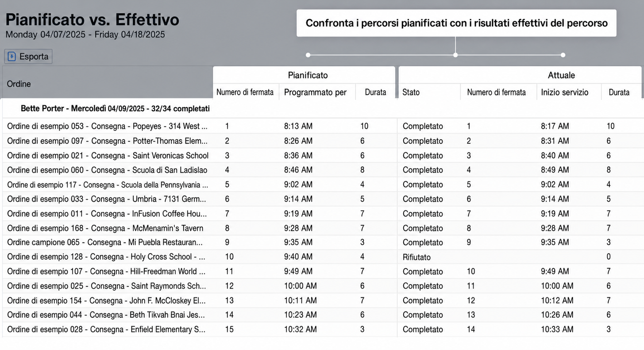Select Ordine di esempio 053 Popeyes row
Viewport: 644px width, 350px height.
323,126
